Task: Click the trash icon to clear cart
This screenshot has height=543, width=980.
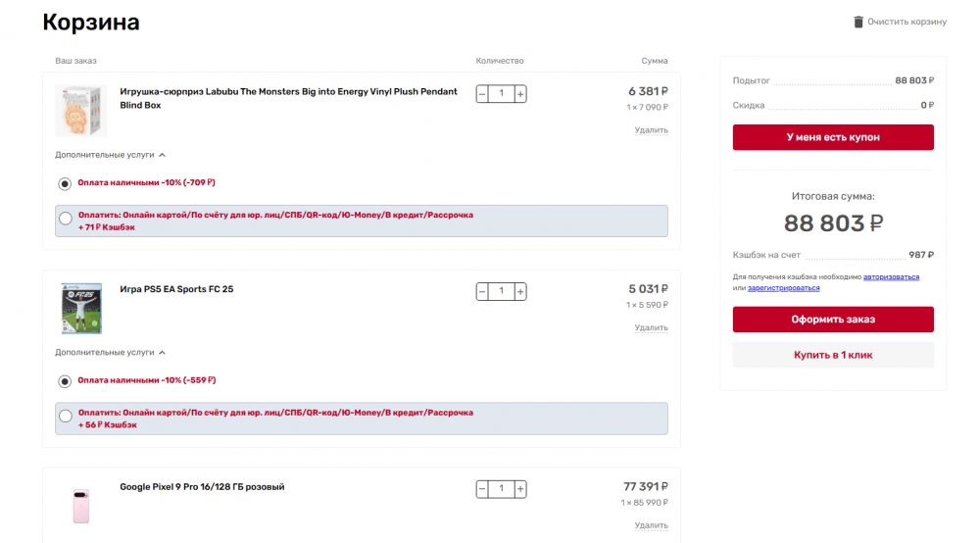Action: click(x=858, y=22)
